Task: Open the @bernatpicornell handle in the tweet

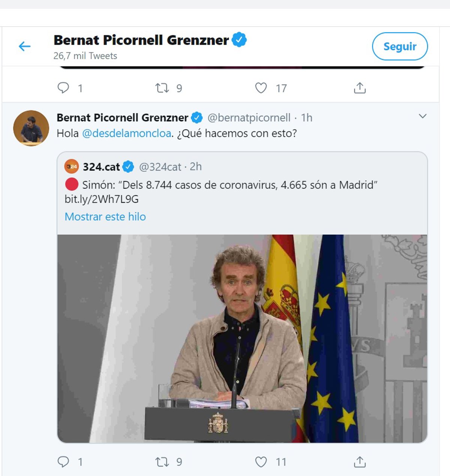Action: coord(249,118)
